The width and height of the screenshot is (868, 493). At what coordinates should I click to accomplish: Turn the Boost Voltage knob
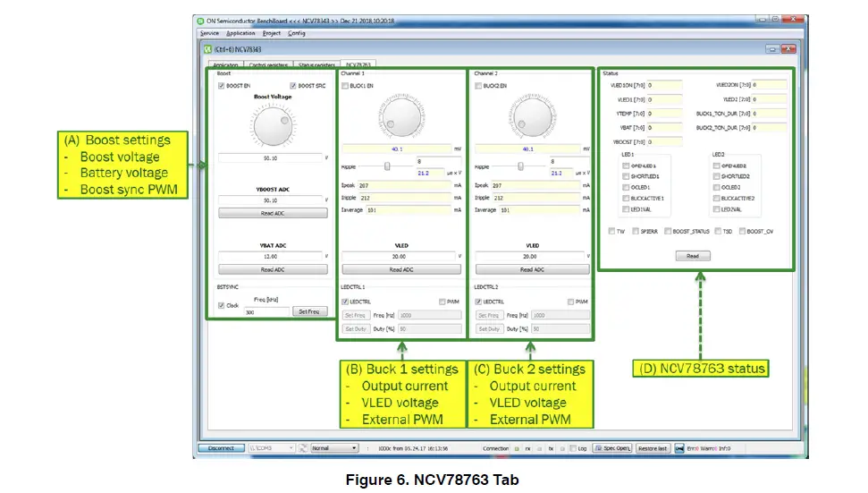(x=272, y=128)
